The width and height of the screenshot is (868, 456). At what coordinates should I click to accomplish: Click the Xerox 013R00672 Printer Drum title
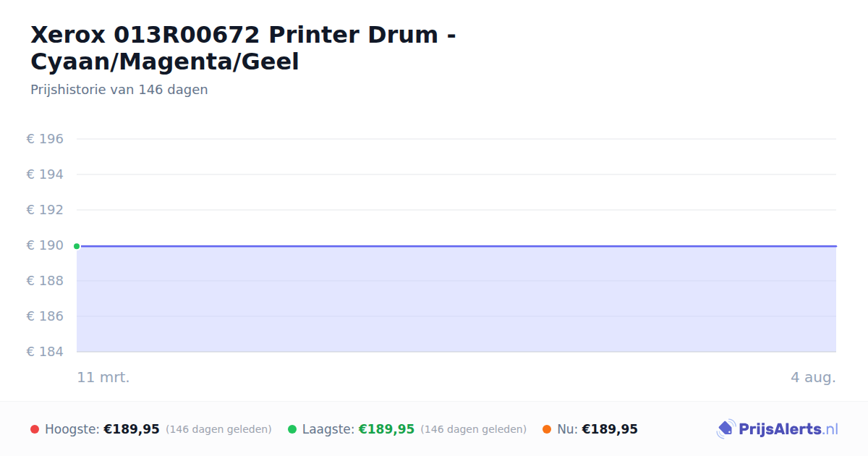pyautogui.click(x=243, y=48)
